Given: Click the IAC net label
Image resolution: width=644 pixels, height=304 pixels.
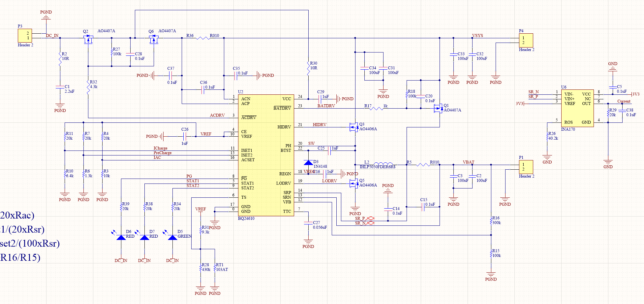Looking at the screenshot, I should pyautogui.click(x=157, y=157).
